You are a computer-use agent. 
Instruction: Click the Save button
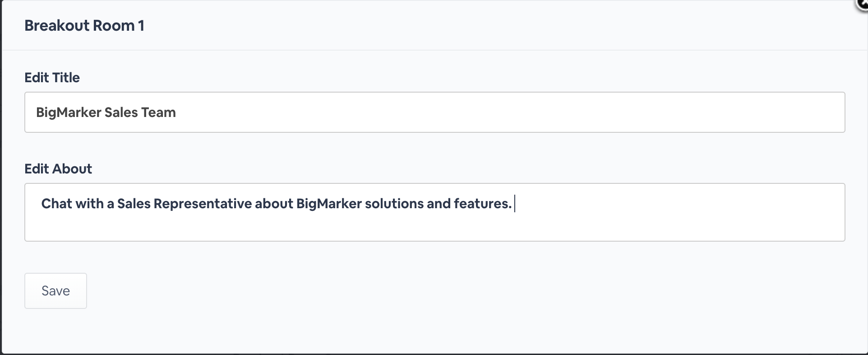[x=55, y=291]
